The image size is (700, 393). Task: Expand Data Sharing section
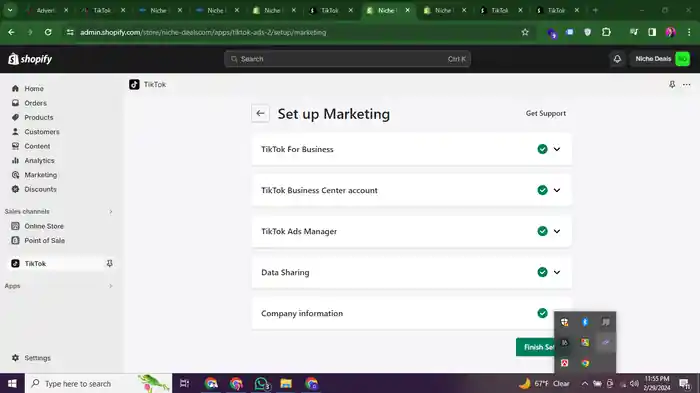tap(557, 272)
